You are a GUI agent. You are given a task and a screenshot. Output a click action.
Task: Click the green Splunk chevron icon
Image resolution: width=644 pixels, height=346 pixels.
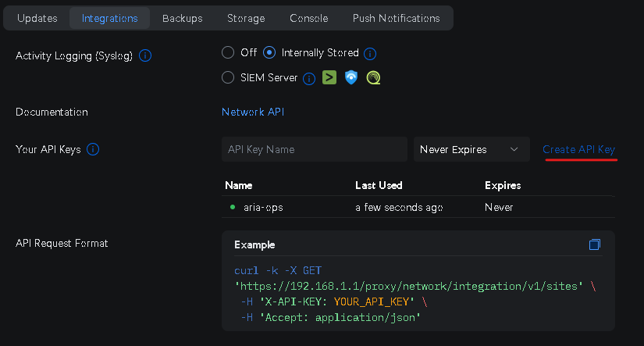tap(329, 77)
